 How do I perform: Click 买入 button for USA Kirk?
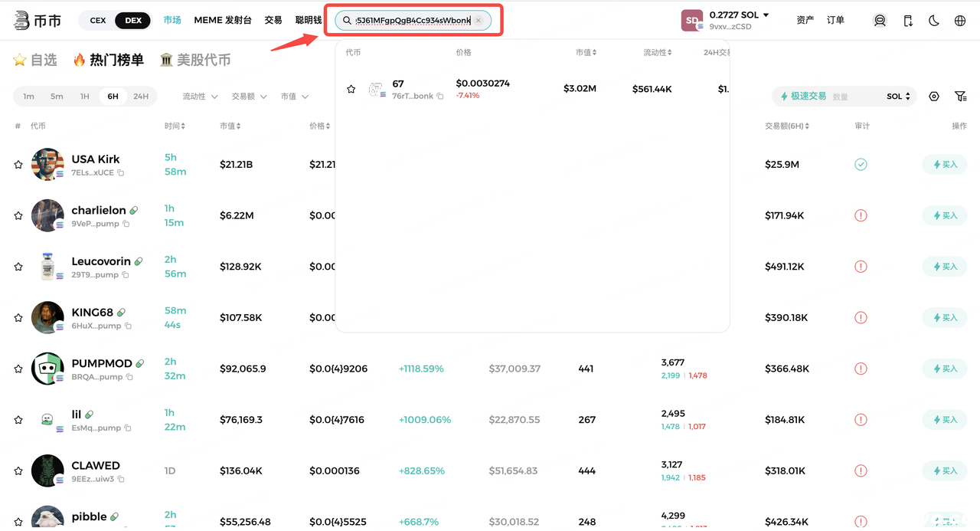click(944, 164)
